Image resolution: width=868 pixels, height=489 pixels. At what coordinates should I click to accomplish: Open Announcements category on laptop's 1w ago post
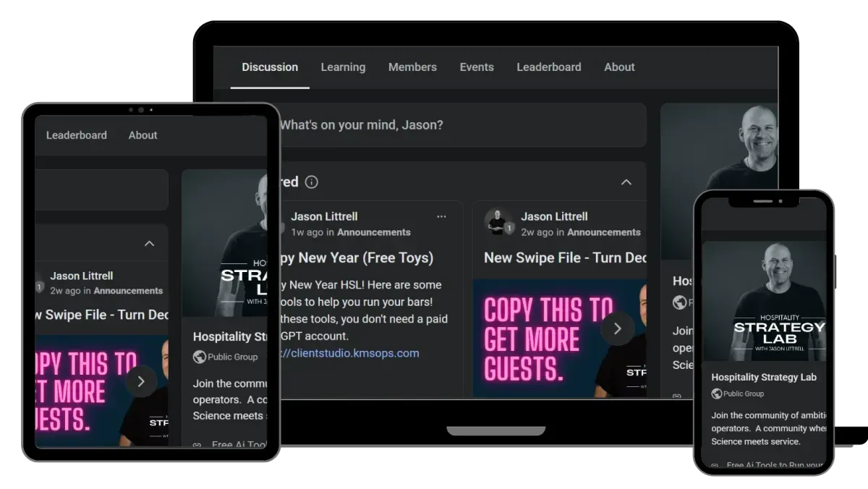coord(373,232)
